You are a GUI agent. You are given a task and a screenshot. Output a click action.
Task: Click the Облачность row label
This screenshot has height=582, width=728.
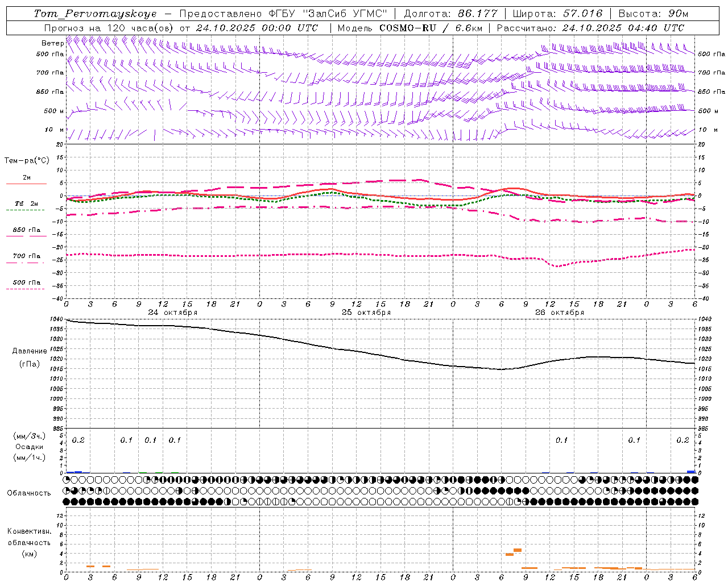(29, 493)
